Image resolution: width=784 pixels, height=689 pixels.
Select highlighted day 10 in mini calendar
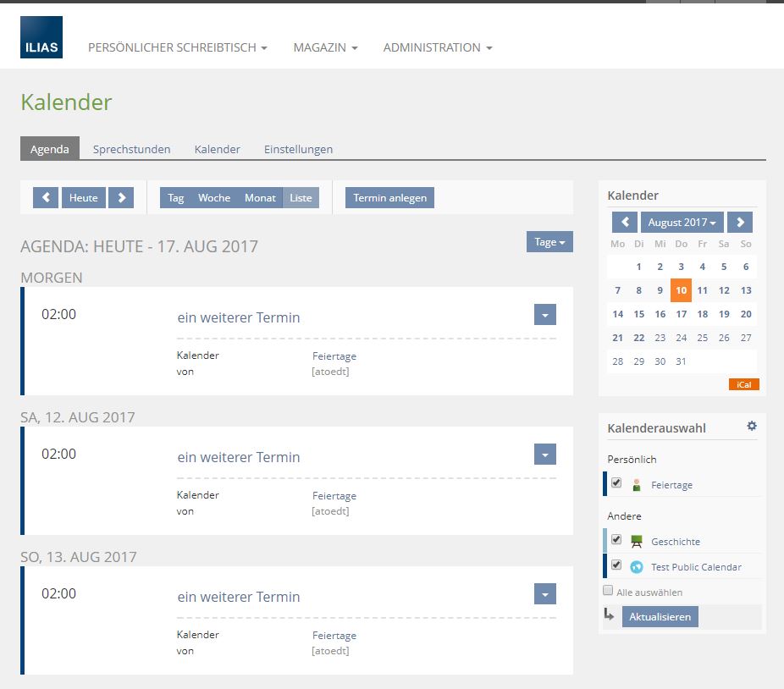tap(681, 290)
